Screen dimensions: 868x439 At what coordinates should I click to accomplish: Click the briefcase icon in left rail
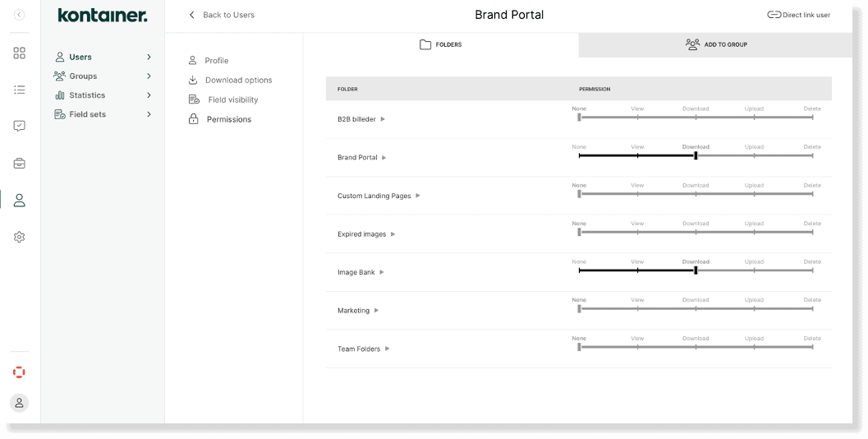pos(19,163)
